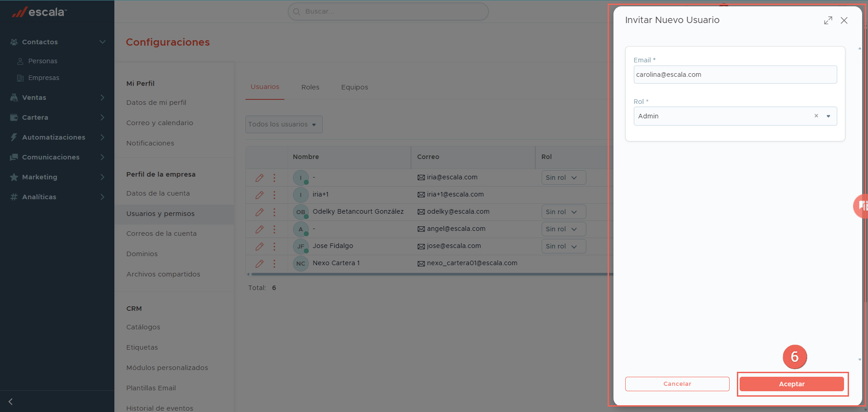Expand the invite panel to fullscreen
This screenshot has height=412, width=868.
pyautogui.click(x=828, y=20)
